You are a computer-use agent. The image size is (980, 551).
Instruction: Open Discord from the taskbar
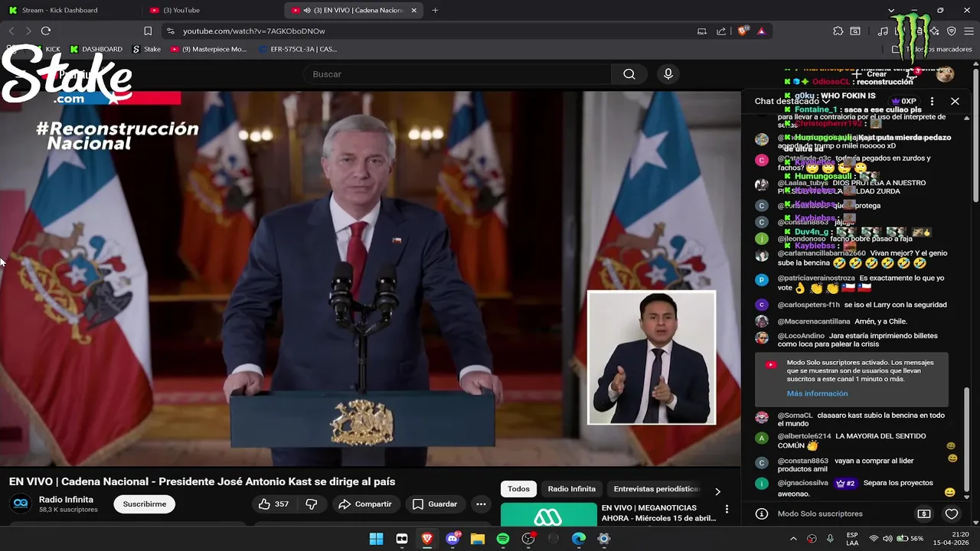click(x=452, y=539)
